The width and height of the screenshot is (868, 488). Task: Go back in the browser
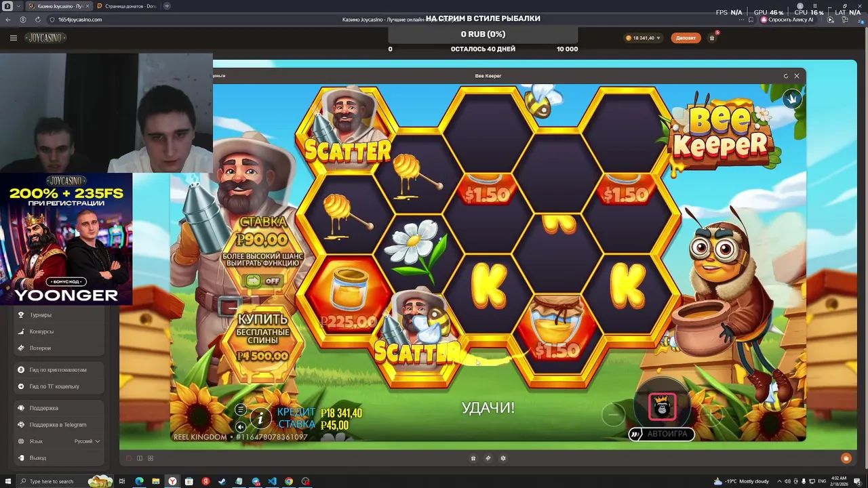tap(8, 20)
